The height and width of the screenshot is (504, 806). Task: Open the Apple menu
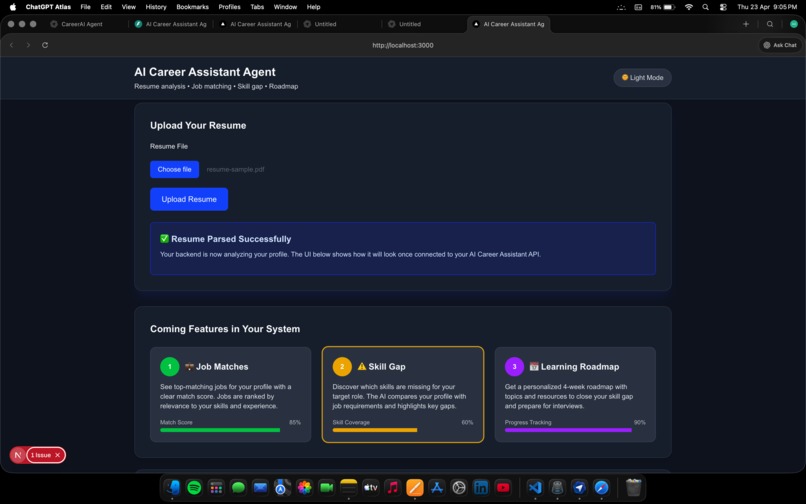(x=13, y=7)
